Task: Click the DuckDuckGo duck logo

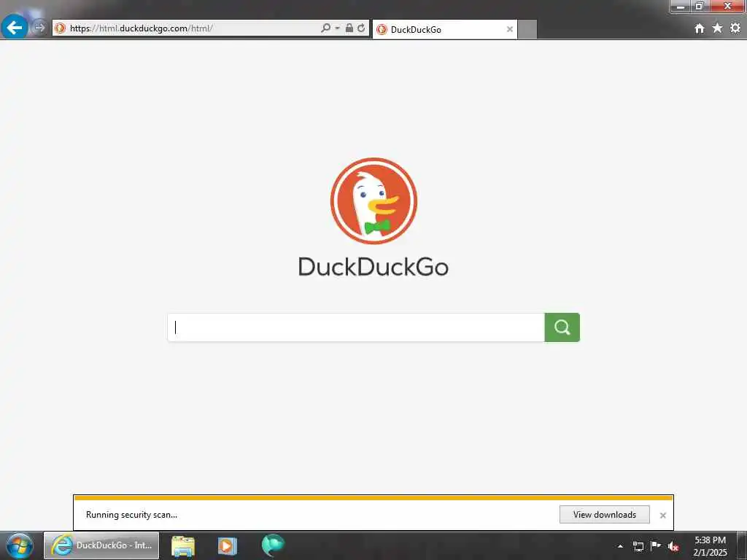Action: [x=373, y=201]
